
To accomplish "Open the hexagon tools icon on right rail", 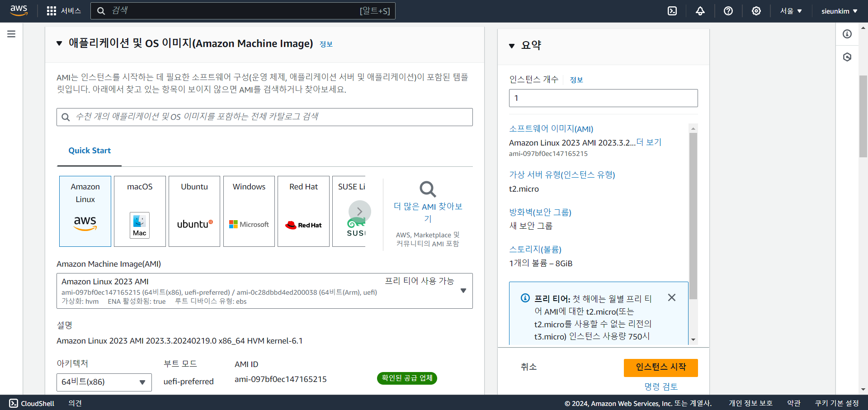I will (847, 57).
